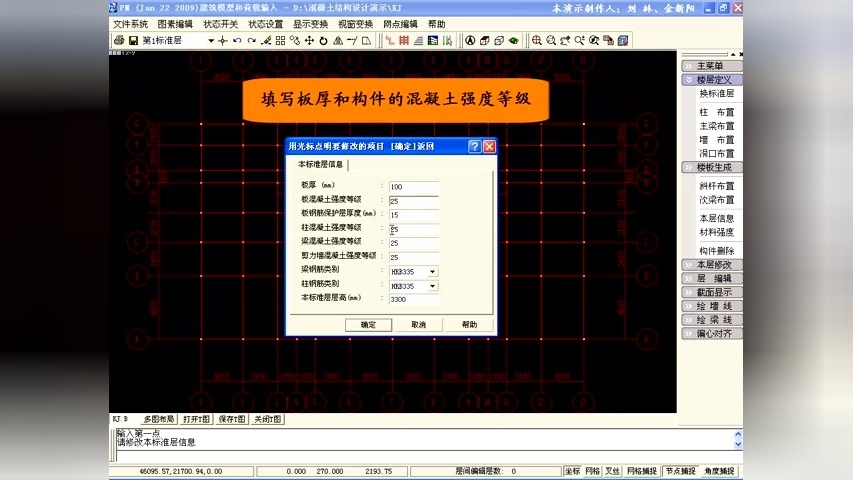Open the 图素编辑 menu

click(175, 24)
